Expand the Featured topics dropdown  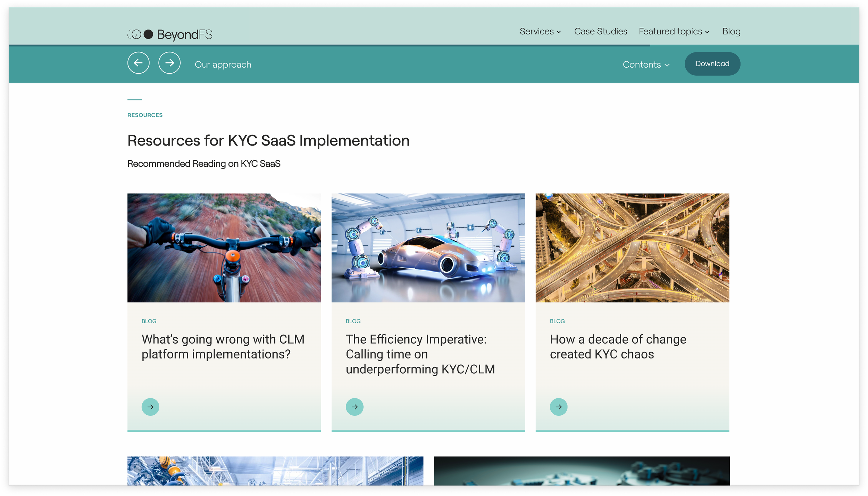point(674,32)
